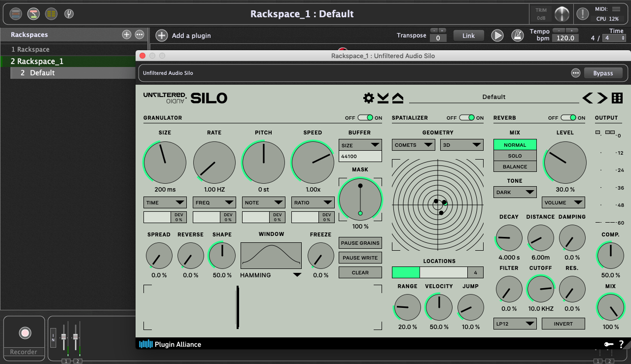631x364 pixels.
Task: Open Rackspaces ellipsis menu
Action: point(140,34)
